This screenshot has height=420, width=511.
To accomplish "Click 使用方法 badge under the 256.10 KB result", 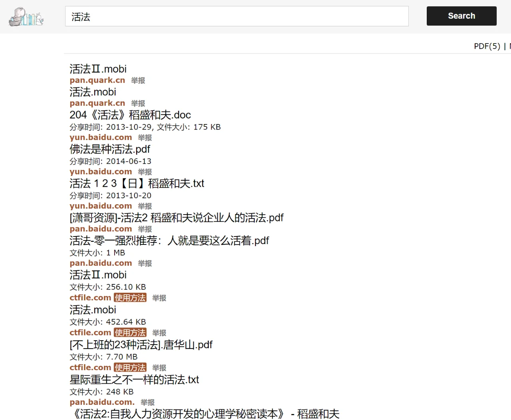I will click(x=130, y=298).
